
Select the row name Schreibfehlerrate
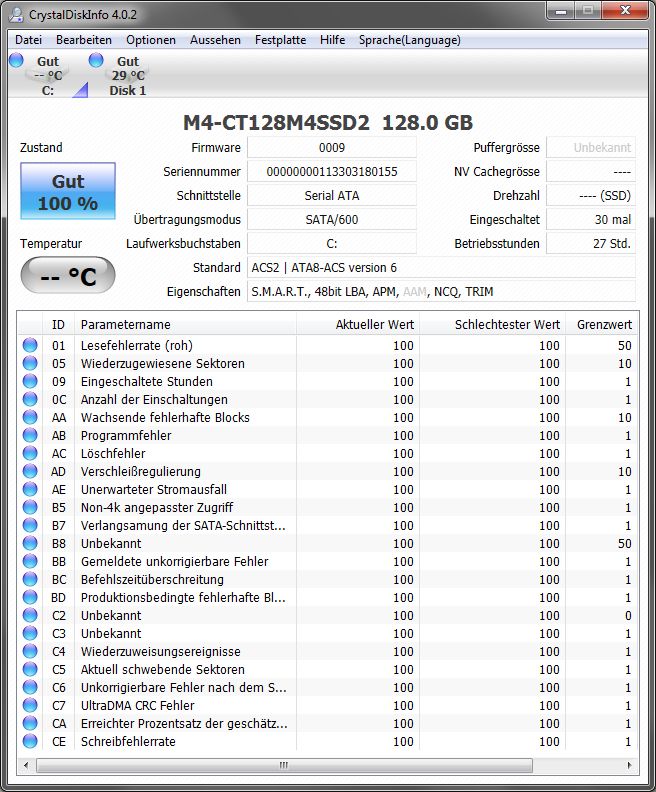pyautogui.click(x=128, y=742)
